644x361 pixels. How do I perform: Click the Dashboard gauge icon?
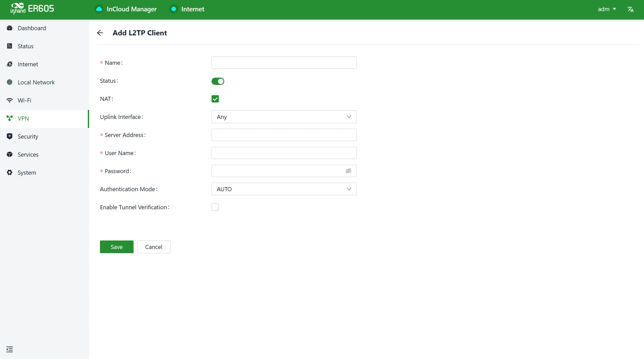[x=10, y=28]
